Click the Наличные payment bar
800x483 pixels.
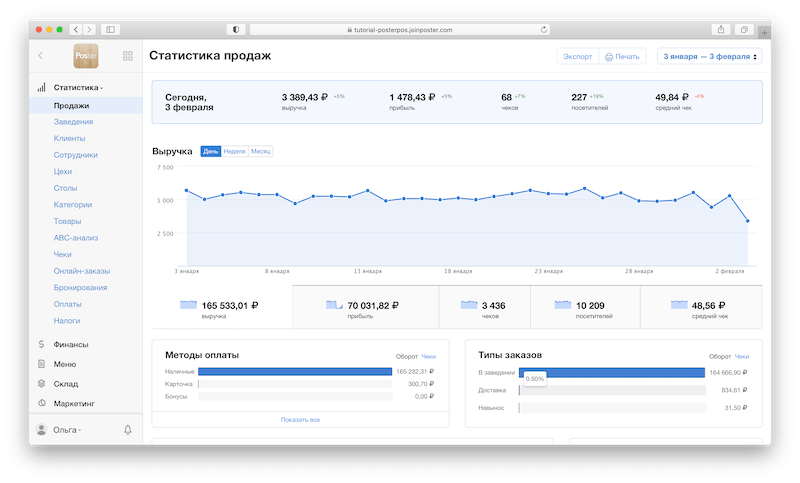coord(295,371)
